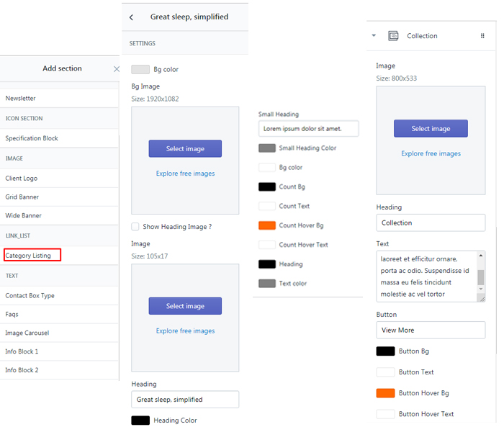Screen dimensions: 504x427
Task: Click the back arrow beside Great sleep, simplified
Action: click(x=131, y=17)
